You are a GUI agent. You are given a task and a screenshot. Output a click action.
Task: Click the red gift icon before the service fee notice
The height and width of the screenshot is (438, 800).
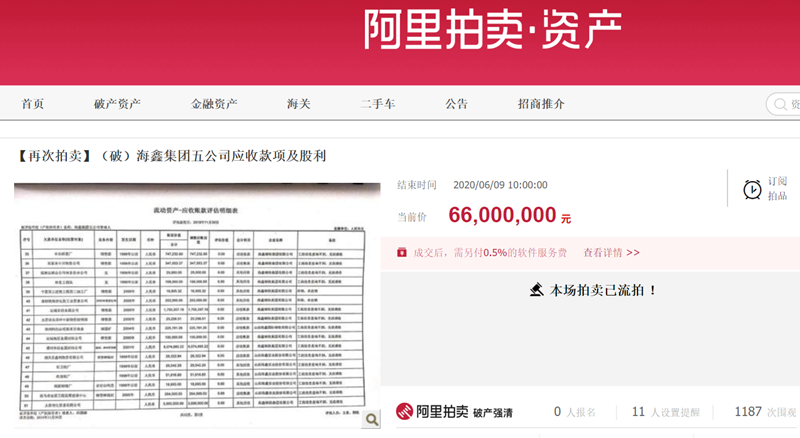(402, 252)
